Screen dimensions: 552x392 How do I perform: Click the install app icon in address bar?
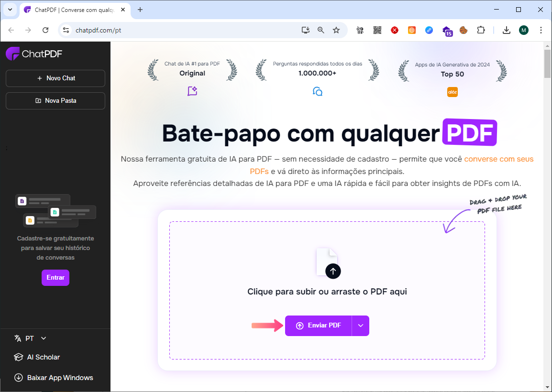[305, 30]
